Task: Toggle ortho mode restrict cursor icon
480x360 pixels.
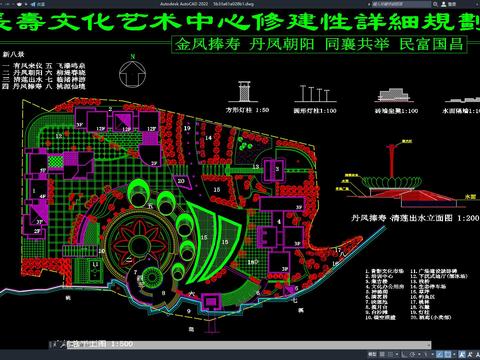Action: pyautogui.click(x=404, y=354)
